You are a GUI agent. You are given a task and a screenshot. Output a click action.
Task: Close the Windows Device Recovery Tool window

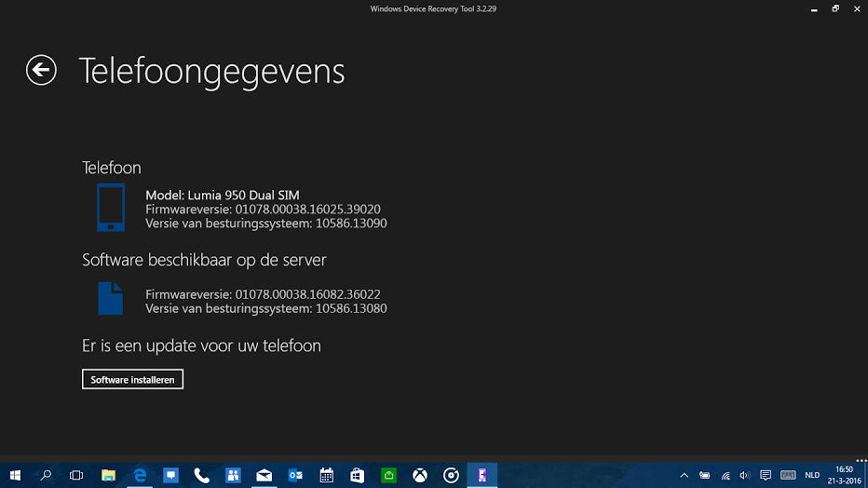pyautogui.click(x=857, y=9)
